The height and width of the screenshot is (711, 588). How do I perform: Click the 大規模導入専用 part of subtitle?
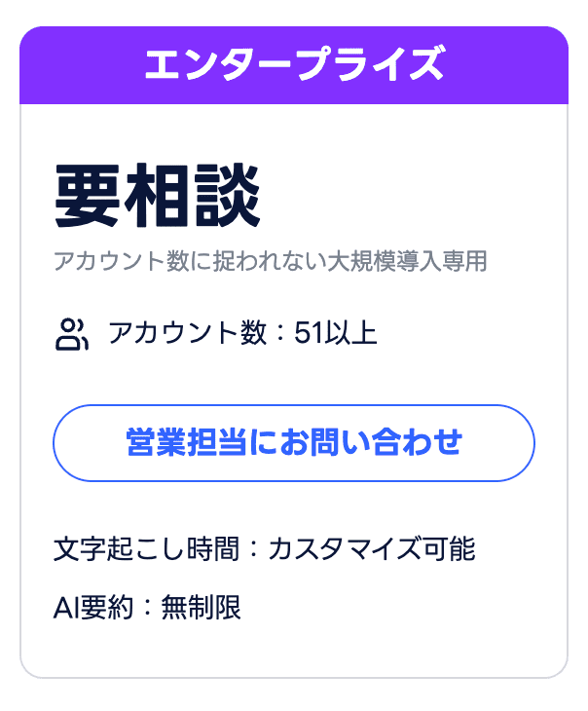tap(407, 261)
